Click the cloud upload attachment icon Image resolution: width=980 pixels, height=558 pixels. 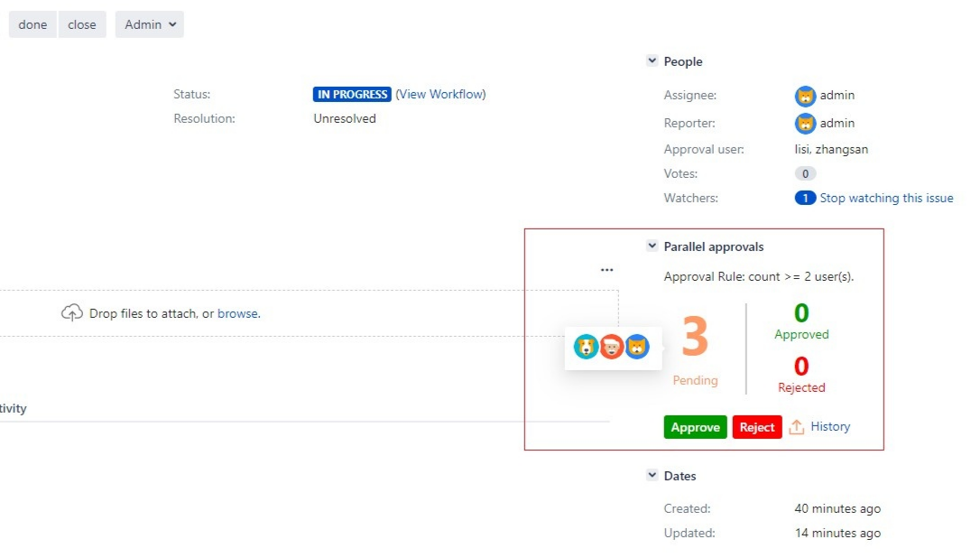(71, 313)
